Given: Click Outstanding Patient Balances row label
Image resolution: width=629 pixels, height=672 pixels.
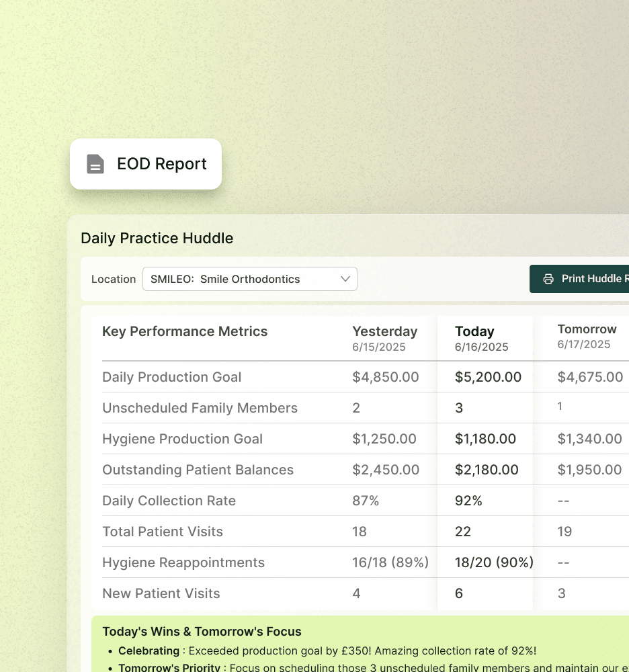Looking at the screenshot, I should [x=198, y=470].
